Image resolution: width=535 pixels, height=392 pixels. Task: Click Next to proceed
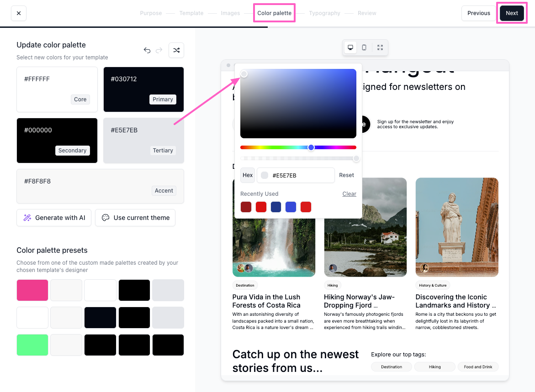[x=512, y=13]
